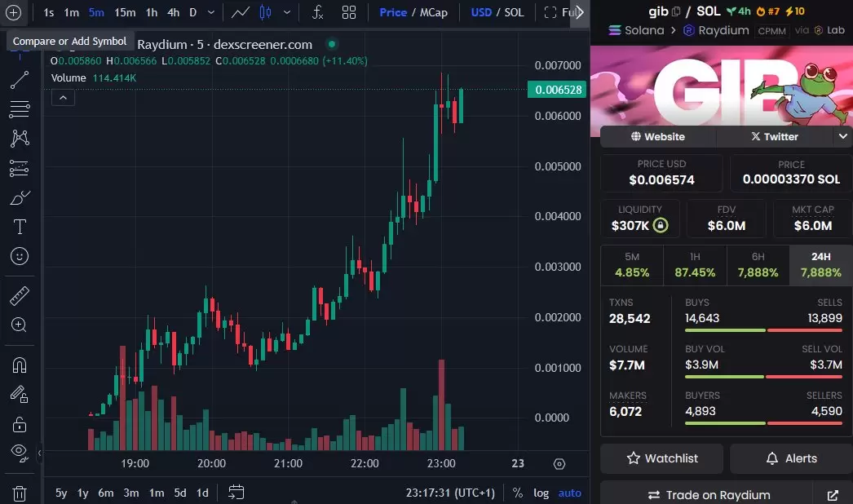Viewport: 853px width, 504px height.
Task: Switch chart to MCap mode
Action: point(434,12)
